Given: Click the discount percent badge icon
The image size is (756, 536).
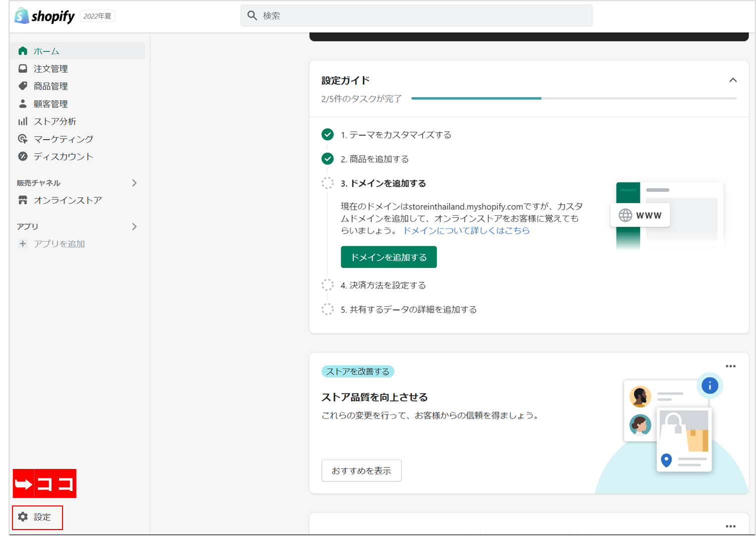Looking at the screenshot, I should tap(23, 156).
